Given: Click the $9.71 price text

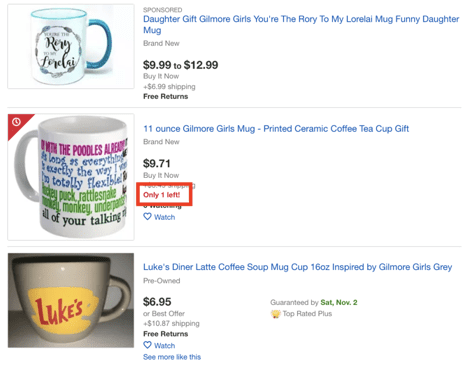Looking at the screenshot, I should [x=157, y=163].
